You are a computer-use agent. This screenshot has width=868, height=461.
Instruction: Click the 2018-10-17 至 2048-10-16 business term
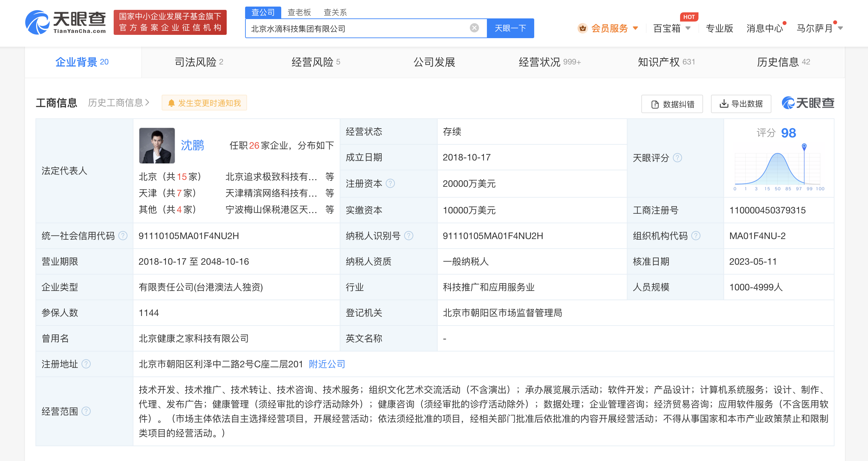pos(194,261)
